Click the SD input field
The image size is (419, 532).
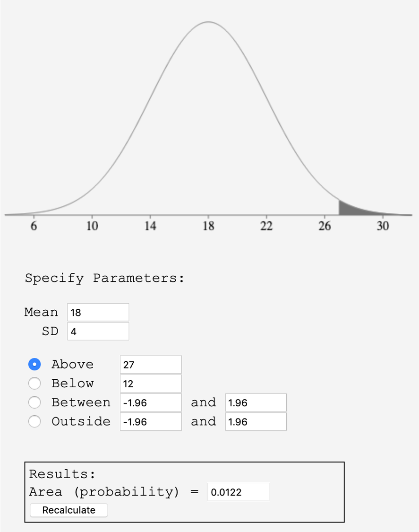98,331
